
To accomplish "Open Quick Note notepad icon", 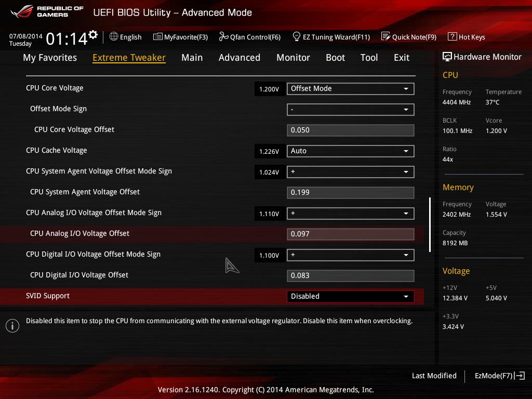I will pyautogui.click(x=385, y=36).
